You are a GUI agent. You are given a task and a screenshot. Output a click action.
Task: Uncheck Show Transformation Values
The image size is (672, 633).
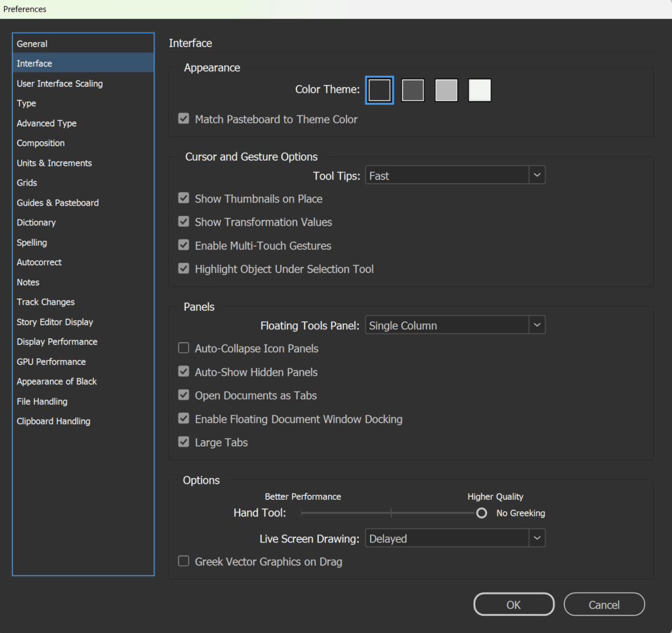[184, 222]
